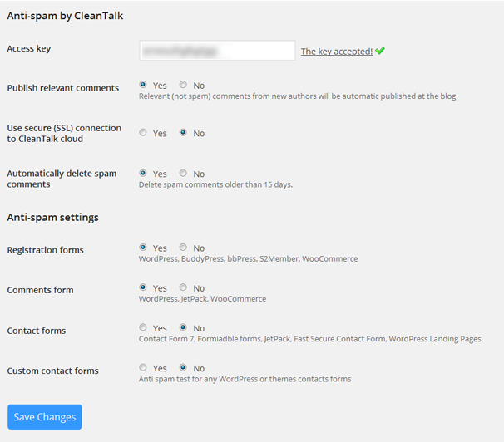
Task: Select No for Custom contact forms
Action: click(x=184, y=367)
